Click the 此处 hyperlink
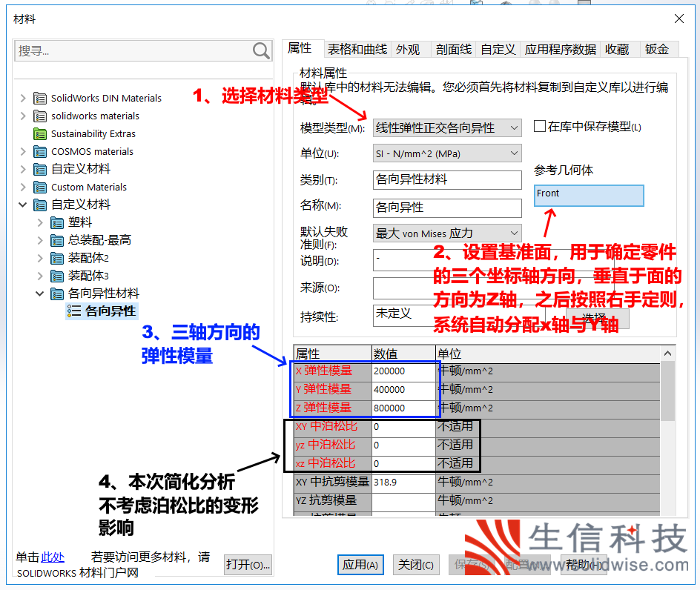 [53, 557]
